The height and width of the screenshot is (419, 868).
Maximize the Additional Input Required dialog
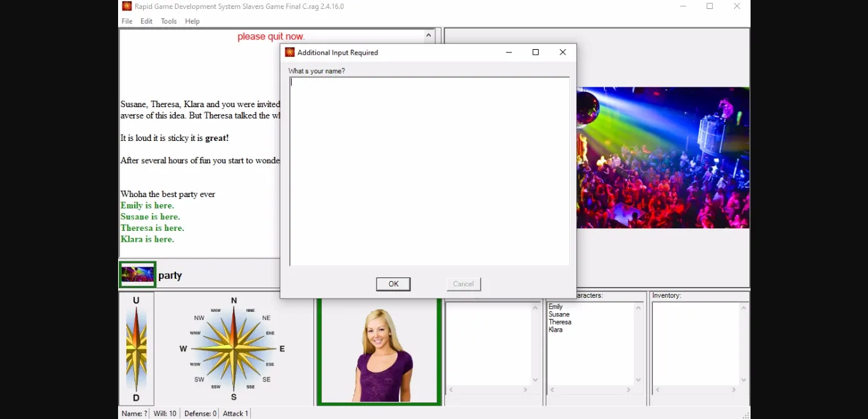click(535, 52)
